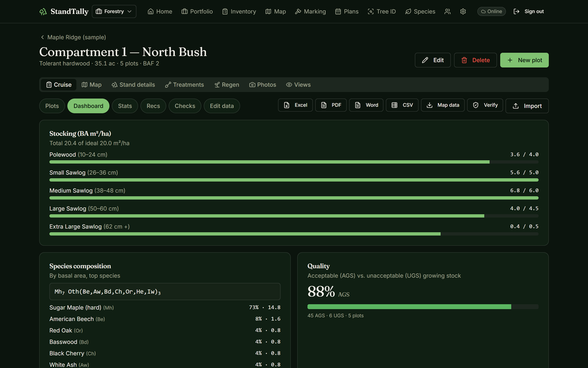The width and height of the screenshot is (588, 368).
Task: Click the White Ash row
Action: click(165, 364)
